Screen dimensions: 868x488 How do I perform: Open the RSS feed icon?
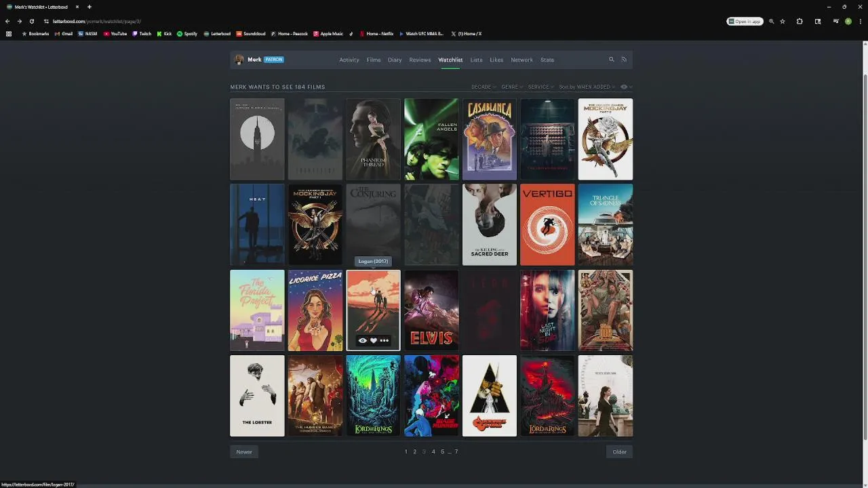[624, 60]
